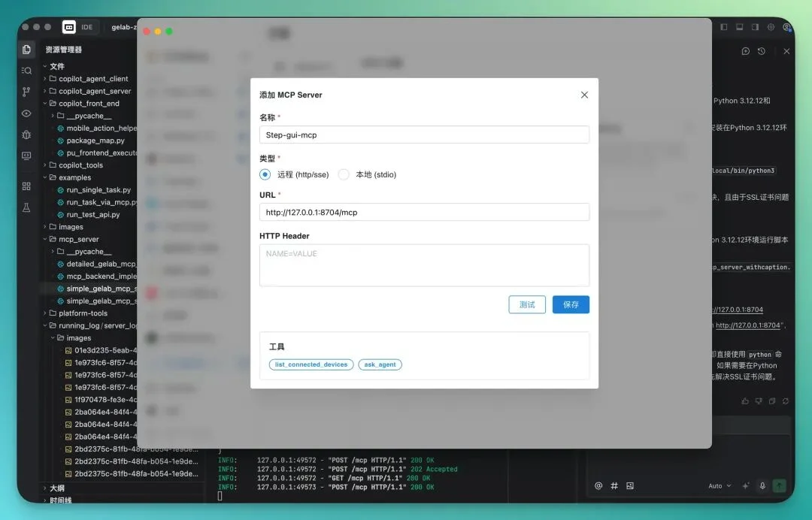The height and width of the screenshot is (520, 812).
Task: Open chat history clock icon
Action: [762, 51]
